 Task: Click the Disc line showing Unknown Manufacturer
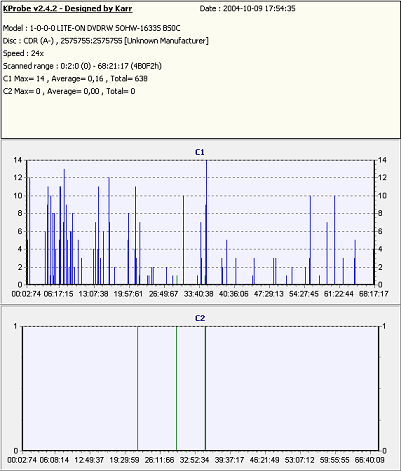[x=106, y=41]
